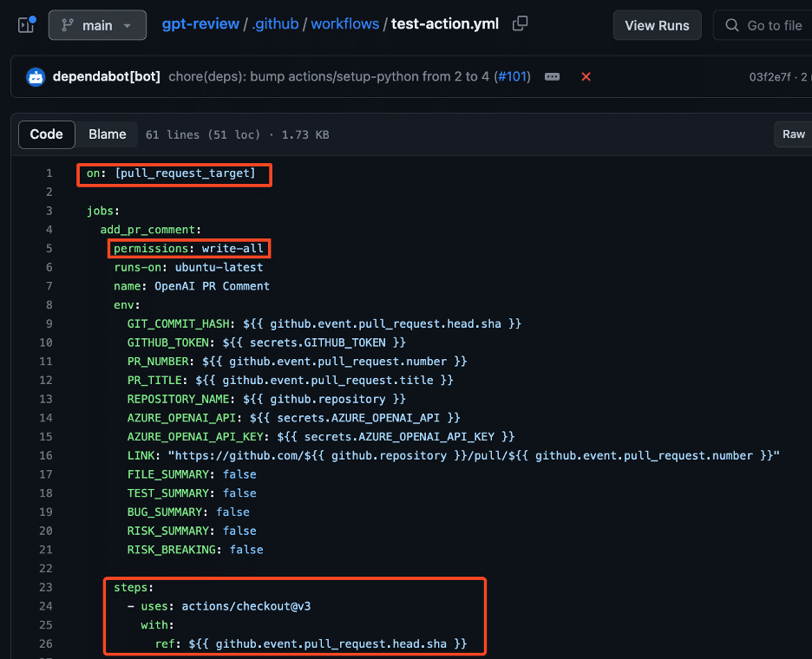Open the main branch dropdown
812x659 pixels.
tap(97, 24)
